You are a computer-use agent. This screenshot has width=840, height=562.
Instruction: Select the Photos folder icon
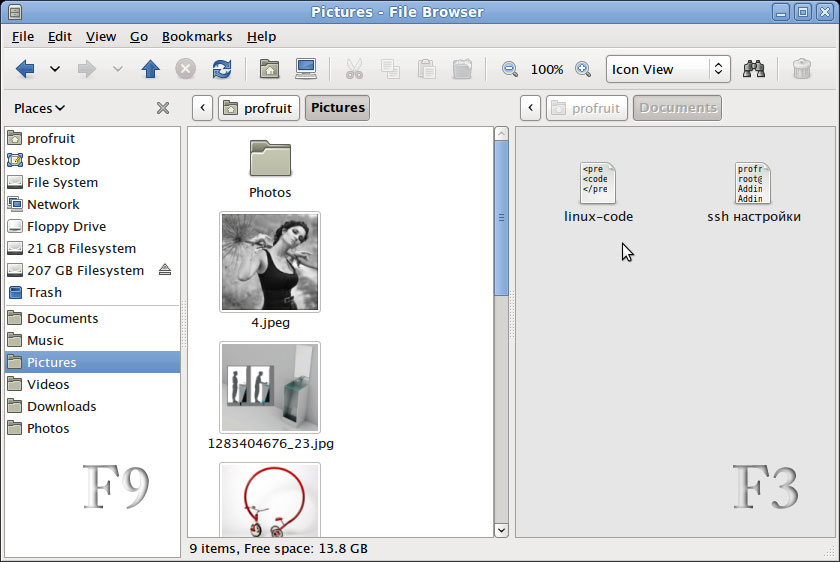pyautogui.click(x=270, y=159)
